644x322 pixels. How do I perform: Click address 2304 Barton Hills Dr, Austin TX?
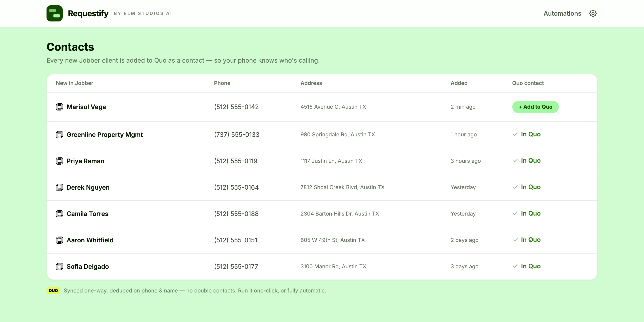[x=339, y=214]
